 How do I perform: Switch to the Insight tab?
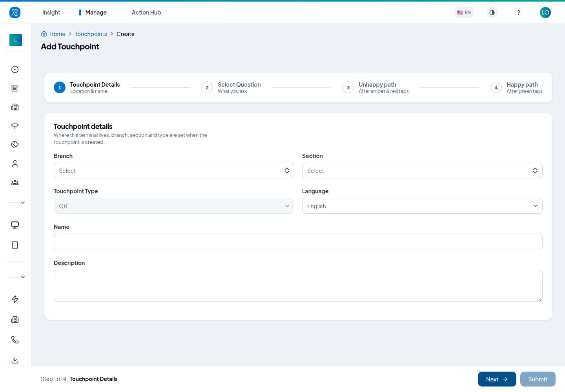[x=51, y=13]
